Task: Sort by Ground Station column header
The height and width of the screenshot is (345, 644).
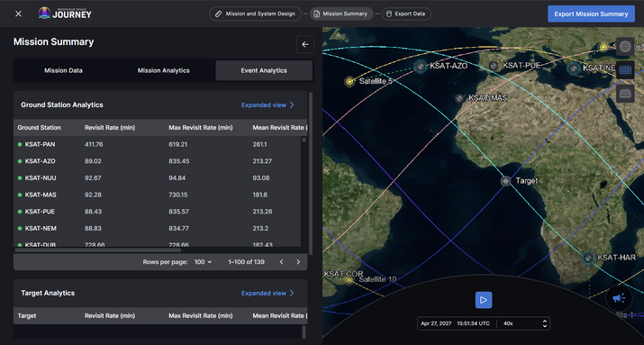Action: (39, 127)
